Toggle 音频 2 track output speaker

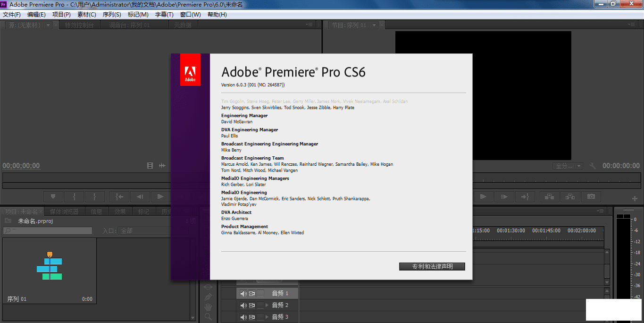point(243,305)
